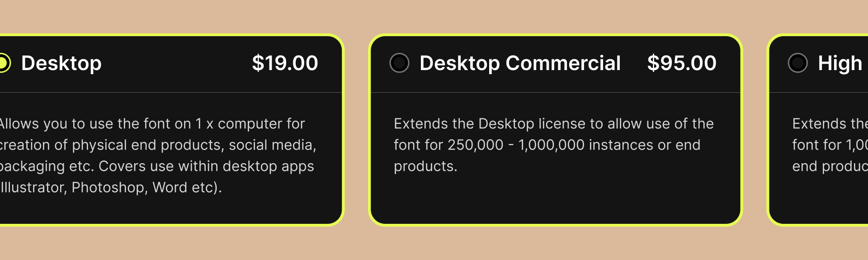Select the Desktop license radio button

point(3,63)
